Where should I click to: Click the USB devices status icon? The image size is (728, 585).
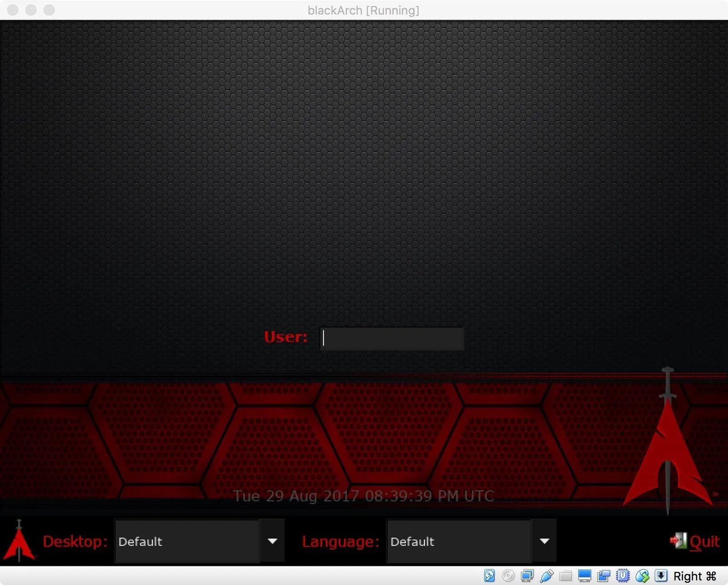(546, 575)
